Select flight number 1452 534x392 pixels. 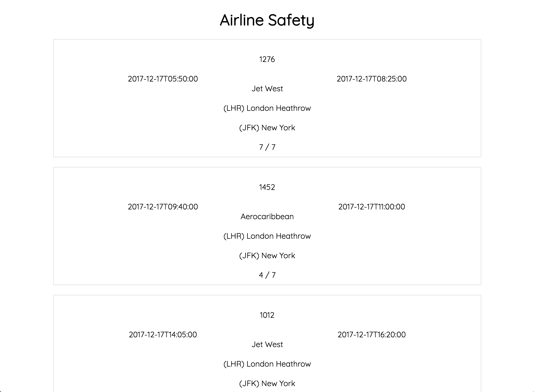pyautogui.click(x=267, y=187)
